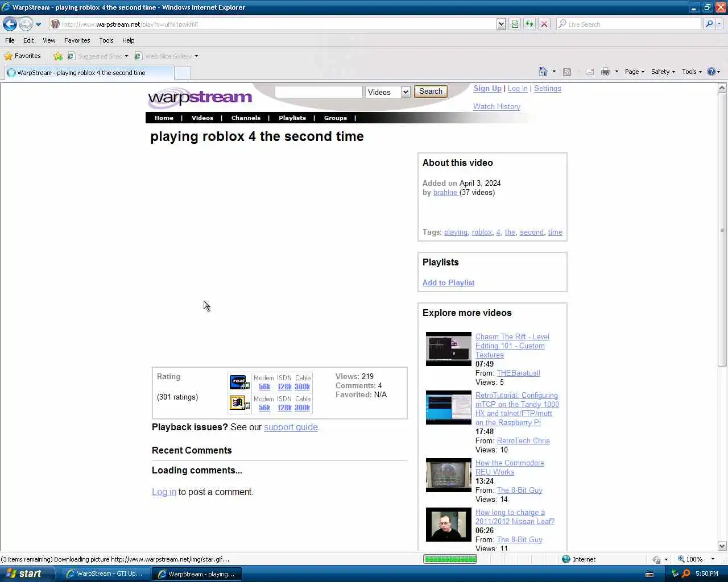
Task: Click the browser Back arrow button
Action: tap(10, 24)
